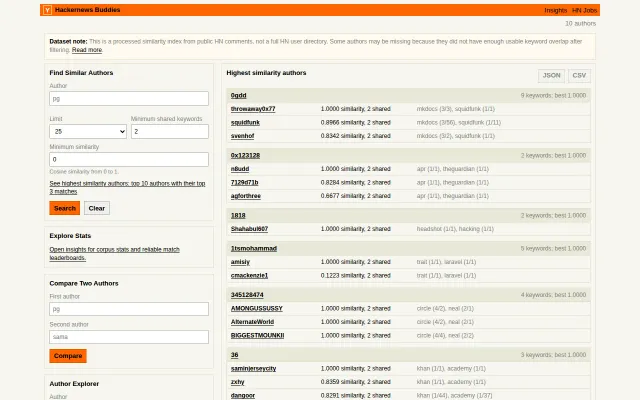Image resolution: width=640 pixels, height=400 pixels.
Task: Open author agforthree
Action: tap(246, 196)
